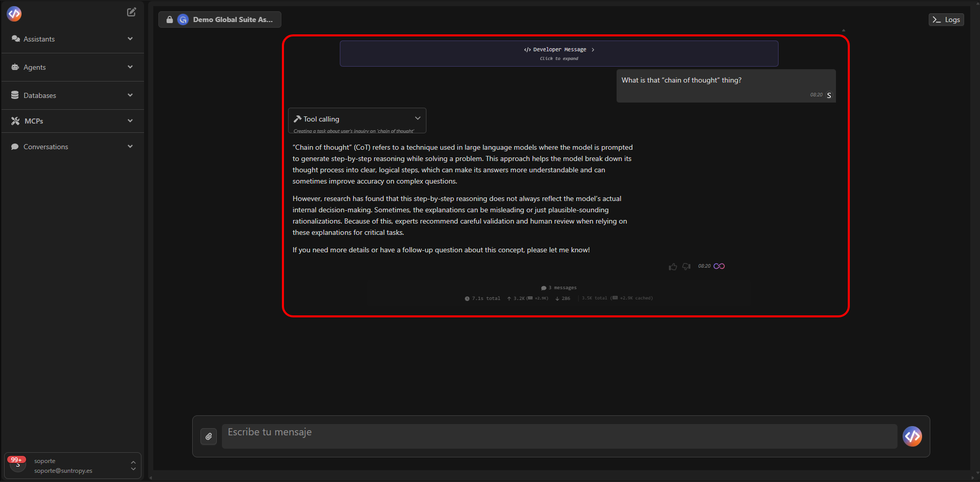Click the Assistants chat-bubbles icon

click(x=15, y=39)
